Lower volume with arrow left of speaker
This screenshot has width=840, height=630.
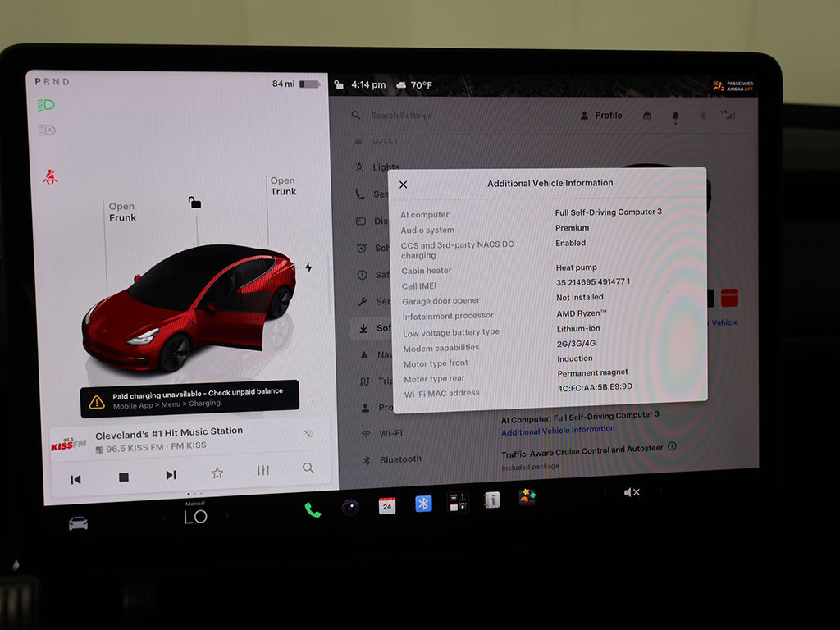coord(606,493)
